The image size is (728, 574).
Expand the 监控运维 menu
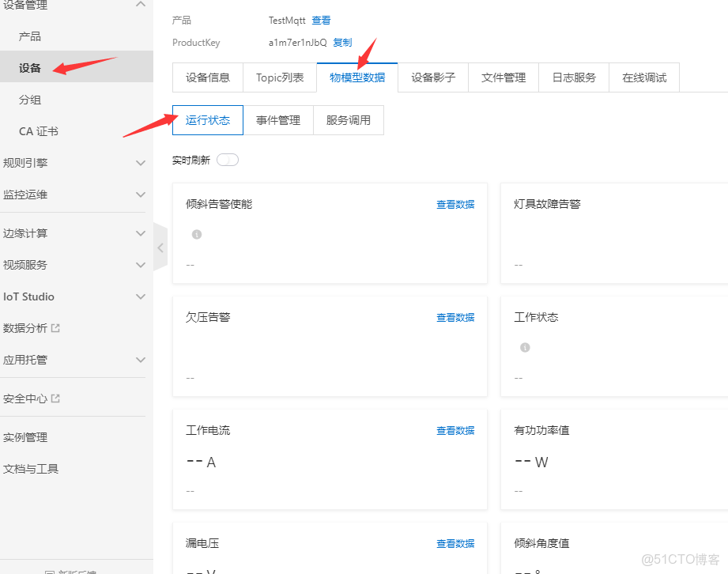[x=141, y=194]
